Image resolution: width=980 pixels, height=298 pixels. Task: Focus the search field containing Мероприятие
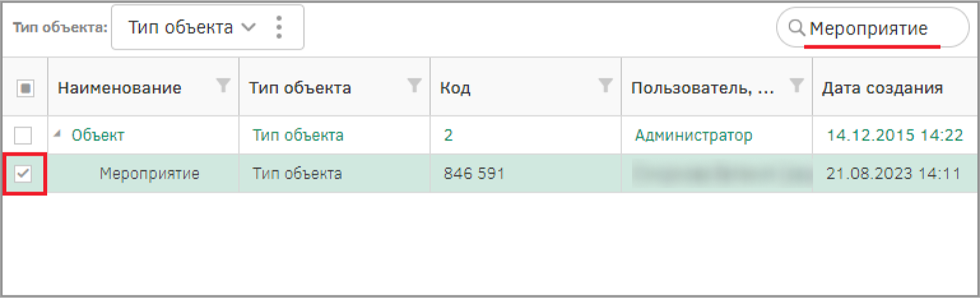click(x=873, y=27)
